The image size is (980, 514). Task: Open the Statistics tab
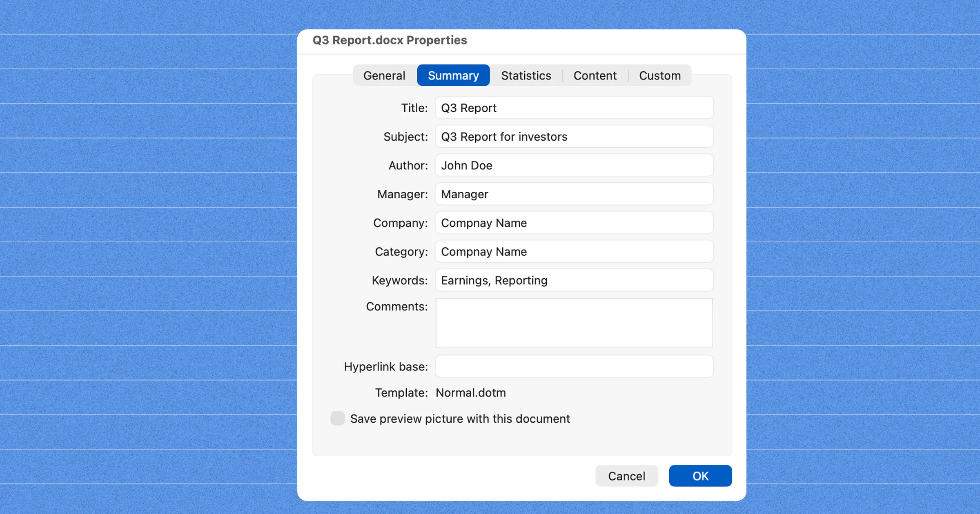(526, 75)
